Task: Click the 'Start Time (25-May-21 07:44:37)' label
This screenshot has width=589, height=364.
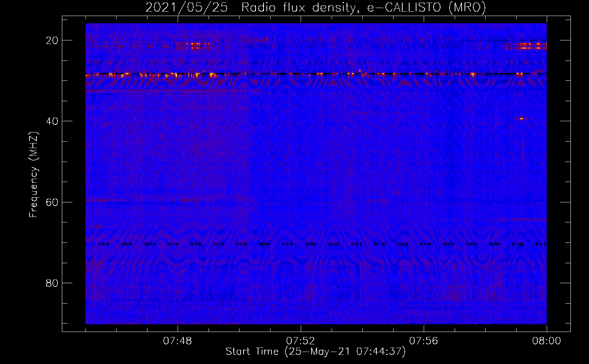Action: pyautogui.click(x=316, y=352)
